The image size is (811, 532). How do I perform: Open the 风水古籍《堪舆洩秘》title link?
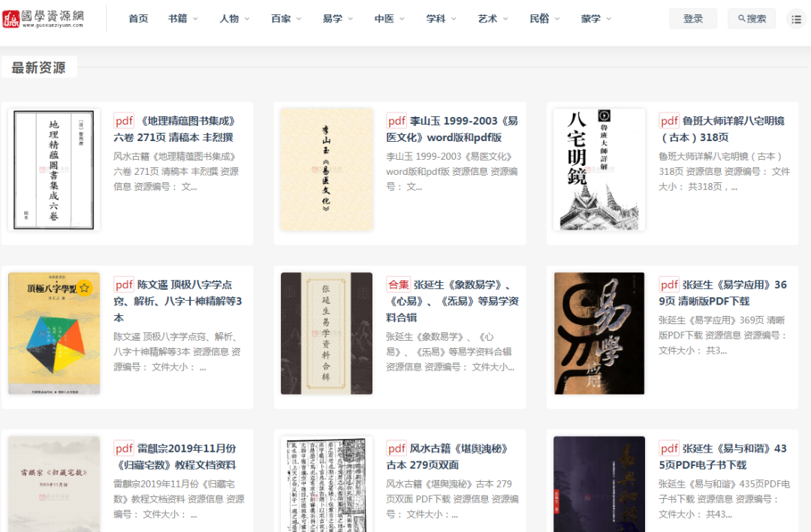pos(448,456)
